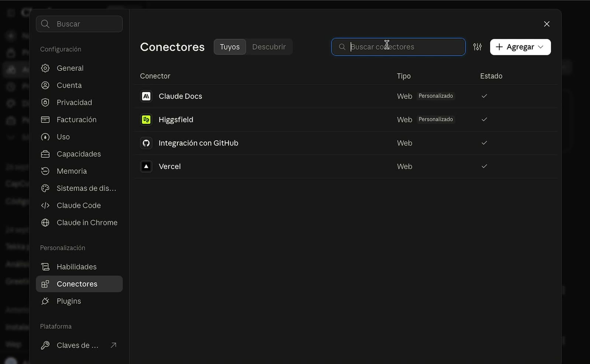Open Claude in Chrome settings

(x=79, y=223)
